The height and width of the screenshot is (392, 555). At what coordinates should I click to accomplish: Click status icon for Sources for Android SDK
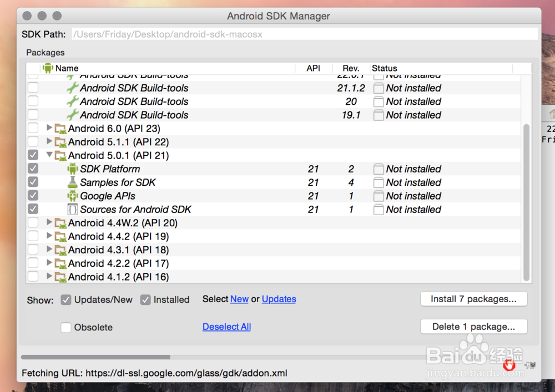pyautogui.click(x=379, y=209)
